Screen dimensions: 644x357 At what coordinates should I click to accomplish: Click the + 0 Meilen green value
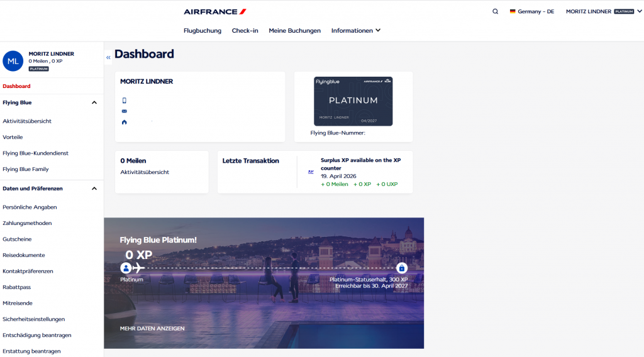pos(335,184)
